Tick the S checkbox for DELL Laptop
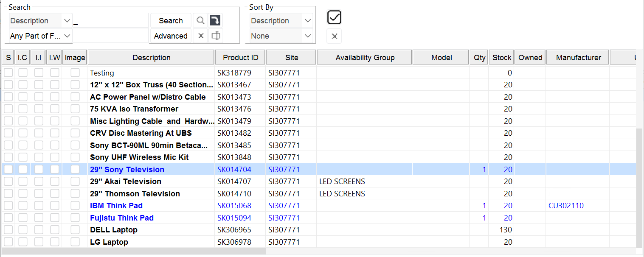The image size is (644, 257). pyautogui.click(x=8, y=230)
